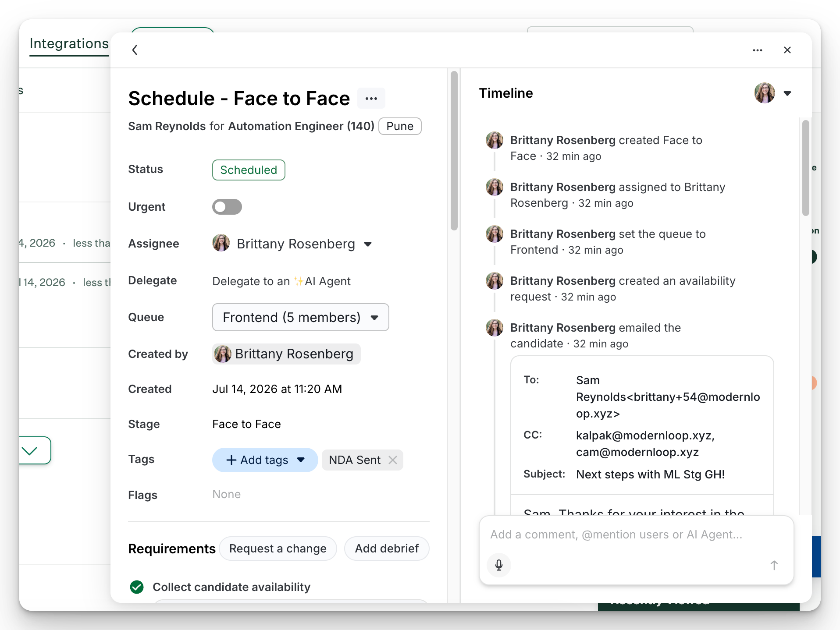This screenshot has width=840, height=630.
Task: Click the Timeline header avatar
Action: pos(765,93)
